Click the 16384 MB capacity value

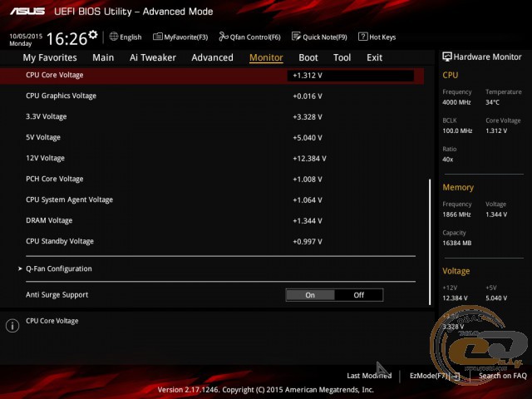[456, 243]
